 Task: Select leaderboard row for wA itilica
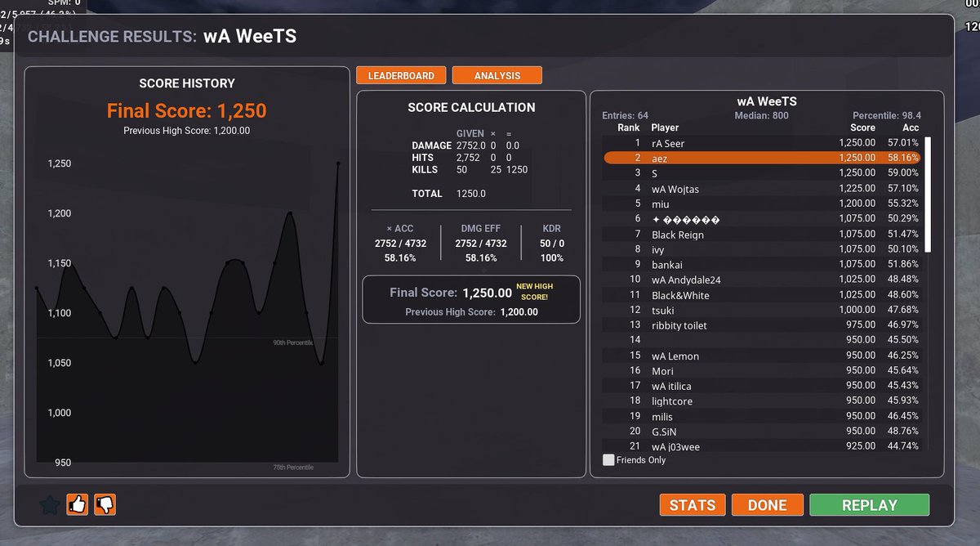coord(761,386)
